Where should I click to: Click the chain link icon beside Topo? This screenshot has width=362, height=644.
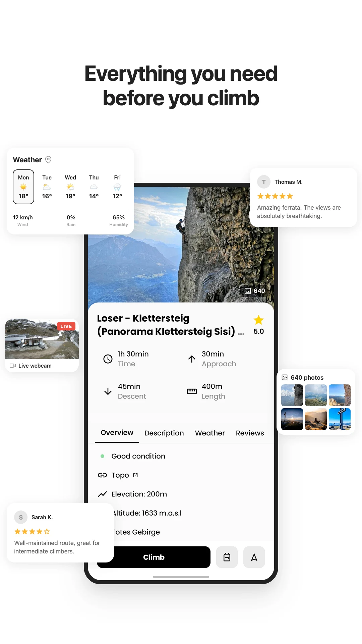102,475
